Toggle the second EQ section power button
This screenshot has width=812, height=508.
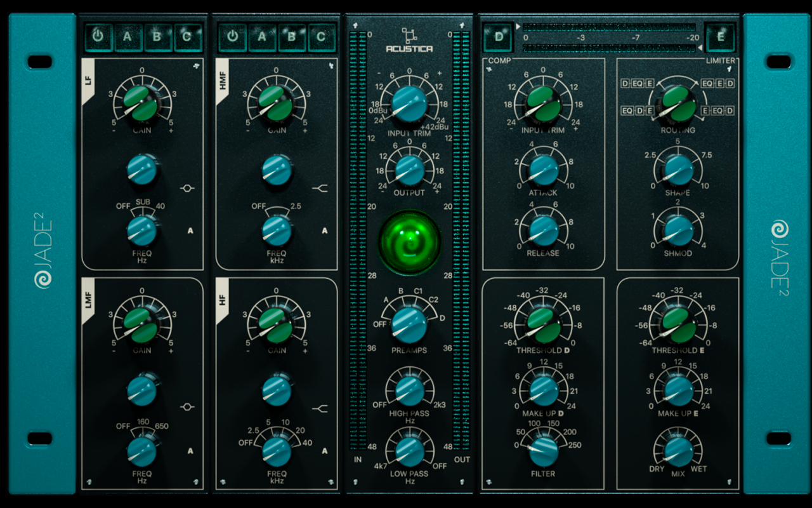(232, 37)
